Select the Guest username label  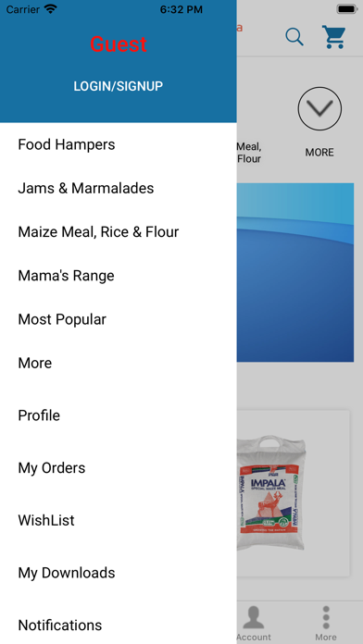coord(119,43)
